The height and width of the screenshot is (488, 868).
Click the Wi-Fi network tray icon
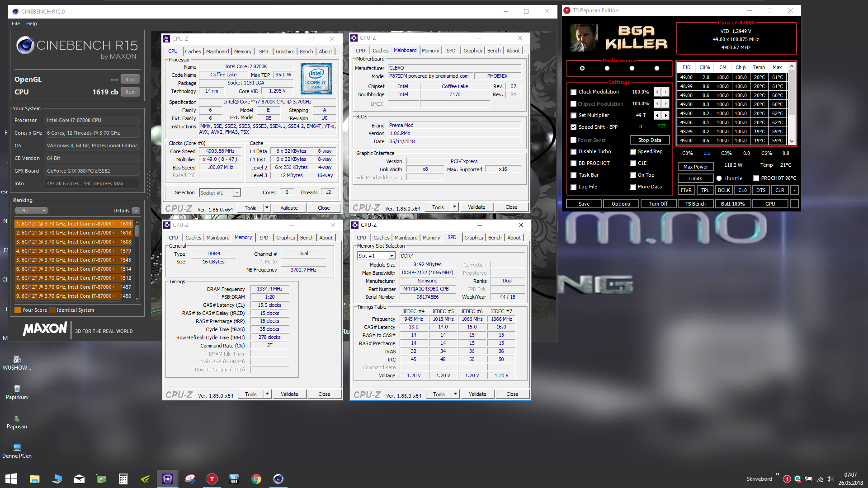pos(820,479)
